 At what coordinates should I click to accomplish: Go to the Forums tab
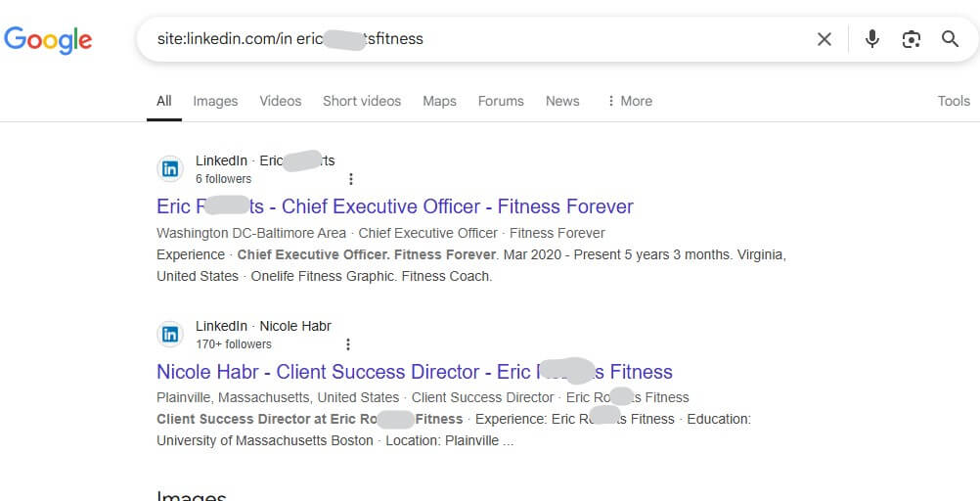[x=501, y=101]
